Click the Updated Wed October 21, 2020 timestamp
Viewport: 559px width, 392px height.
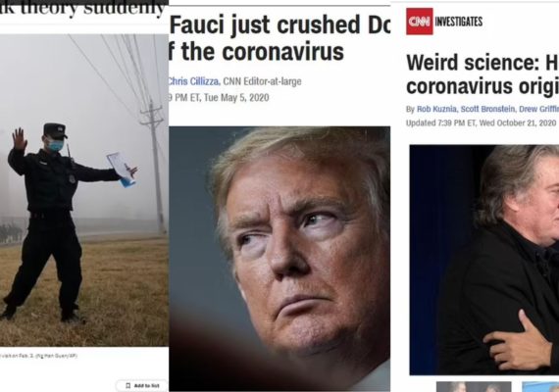[x=481, y=122]
